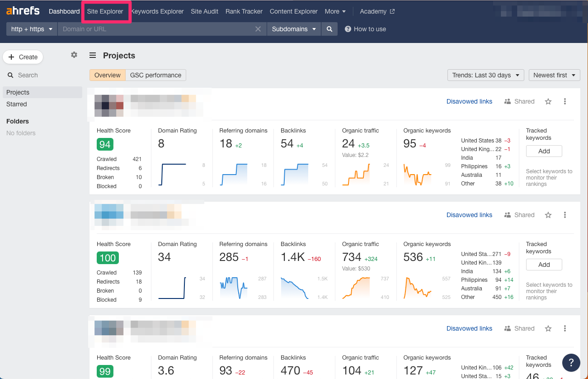This screenshot has width=588, height=379.
Task: Click Shared on the Health Score 99 project
Action: tap(519, 328)
